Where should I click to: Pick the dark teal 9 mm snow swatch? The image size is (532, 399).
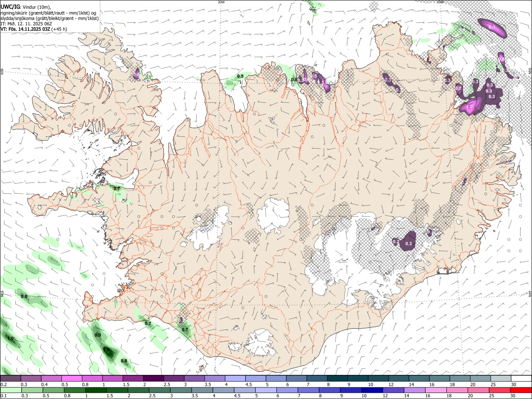pyautogui.click(x=358, y=379)
